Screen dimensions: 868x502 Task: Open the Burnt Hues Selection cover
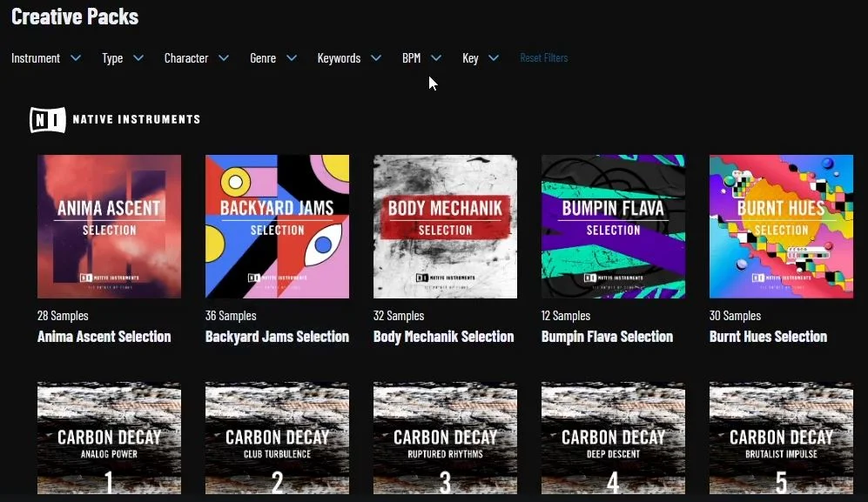pyautogui.click(x=781, y=226)
